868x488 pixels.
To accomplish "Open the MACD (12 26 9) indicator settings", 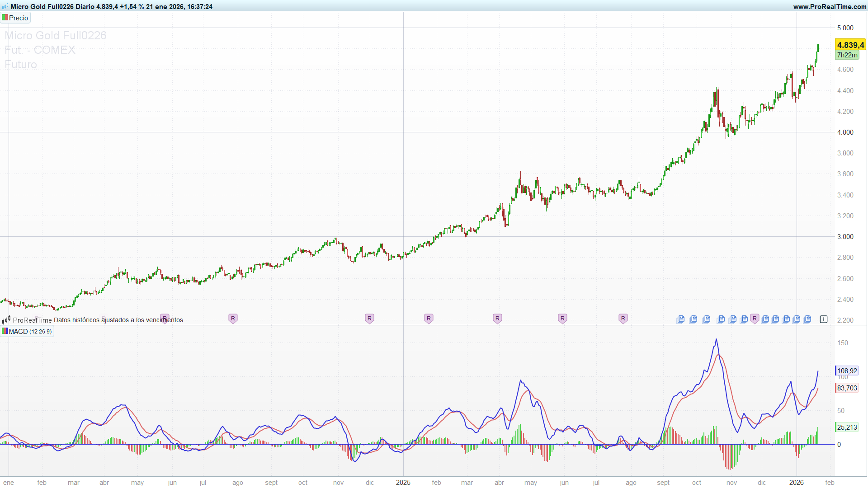I will pyautogui.click(x=27, y=332).
